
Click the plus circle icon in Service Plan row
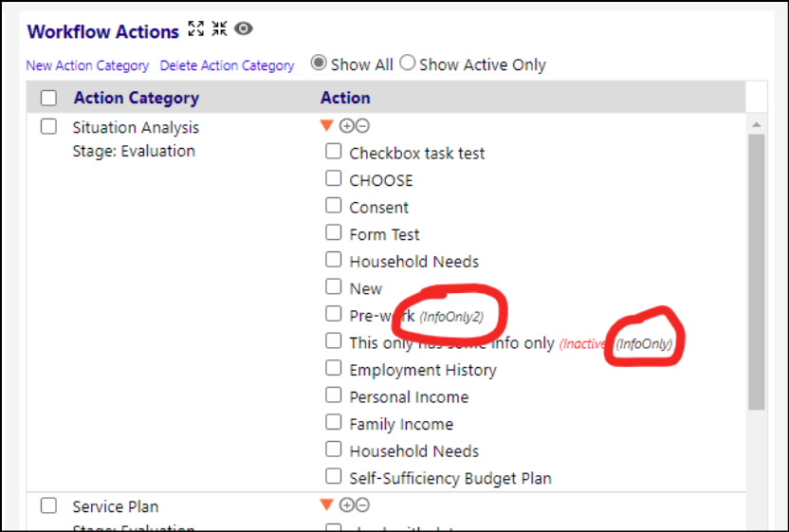[x=347, y=504]
